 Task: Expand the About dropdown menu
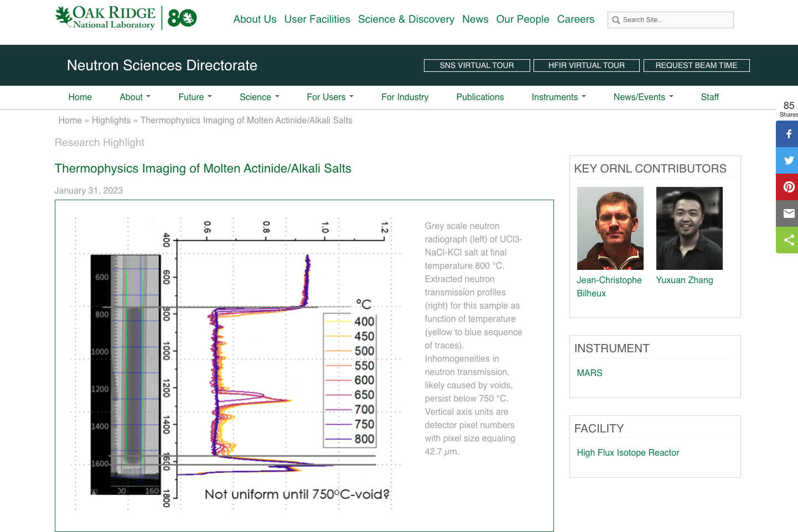click(x=135, y=97)
